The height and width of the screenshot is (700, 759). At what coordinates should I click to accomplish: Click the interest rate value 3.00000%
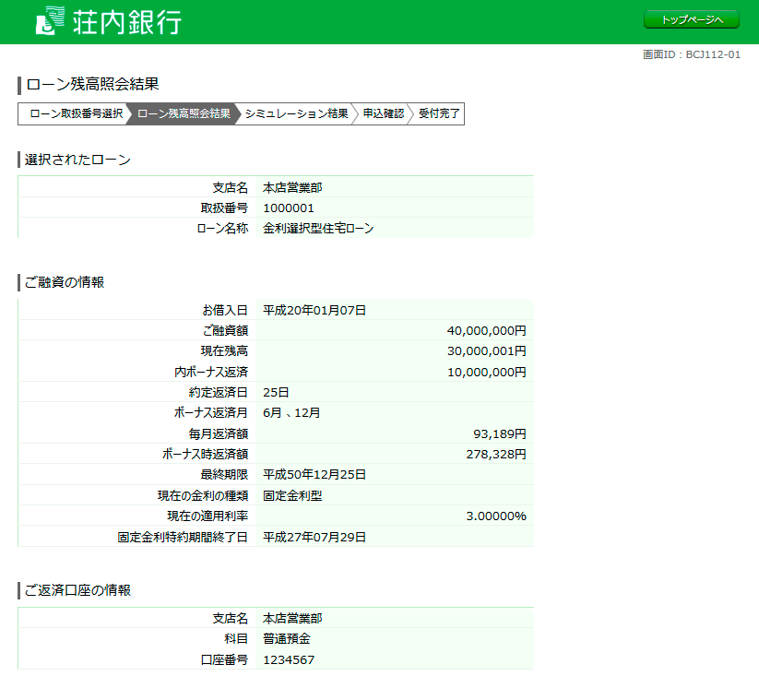pyautogui.click(x=495, y=516)
